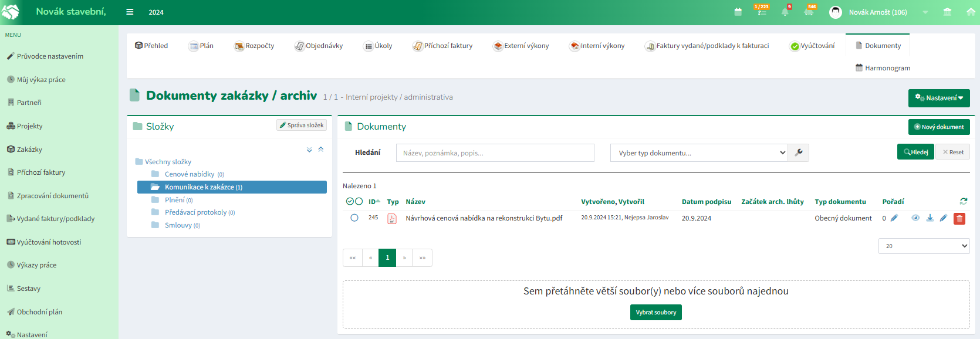The width and height of the screenshot is (980, 339).
Task: Click the Hledání search text field
Action: 495,152
